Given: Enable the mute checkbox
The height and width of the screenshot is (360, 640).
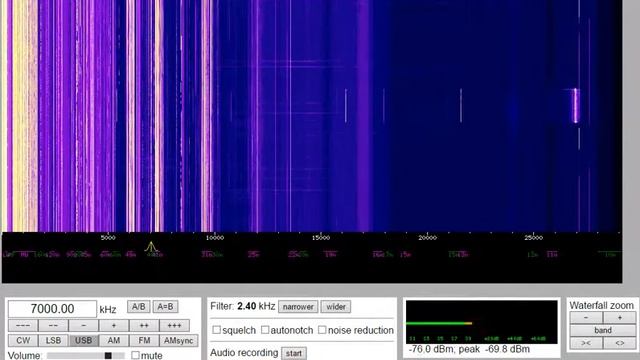Looking at the screenshot, I should click(x=135, y=355).
